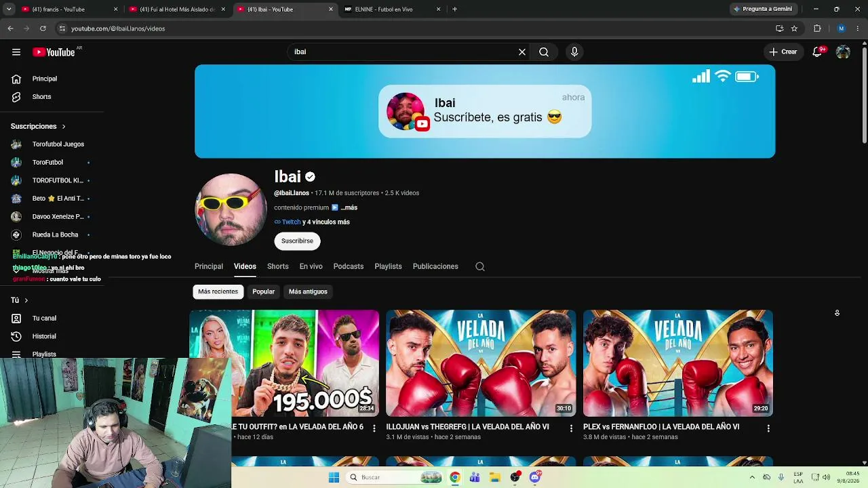Expand the Suscripciones section
The height and width of the screenshot is (488, 868).
(x=38, y=126)
